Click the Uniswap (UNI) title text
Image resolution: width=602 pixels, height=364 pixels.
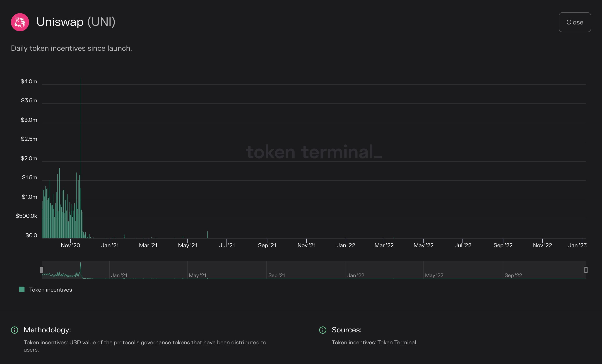76,22
